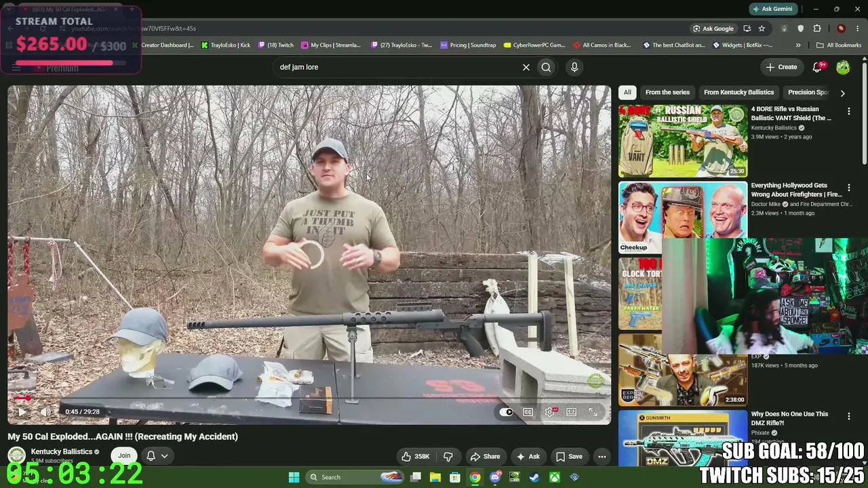Toggle the autoplay switch in the player
Screen dimensions: 868x488
click(506, 411)
